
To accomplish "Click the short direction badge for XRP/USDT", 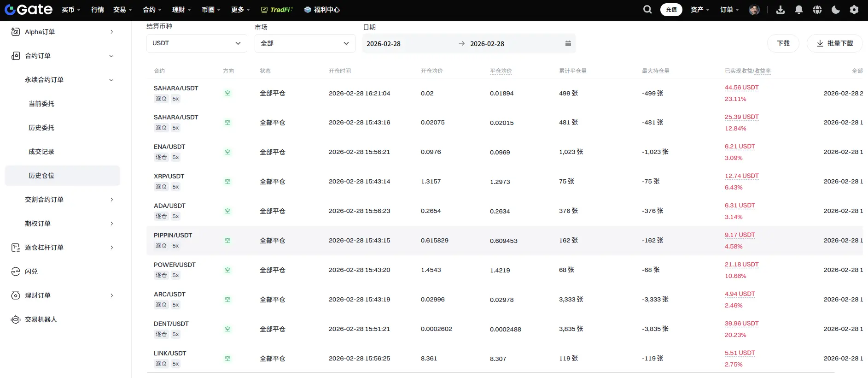I will click(227, 182).
